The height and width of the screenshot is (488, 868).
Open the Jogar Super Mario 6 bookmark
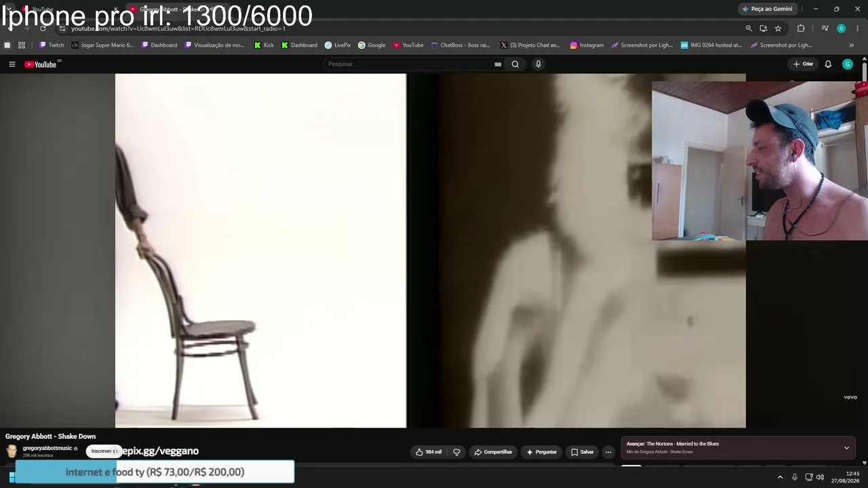(102, 45)
